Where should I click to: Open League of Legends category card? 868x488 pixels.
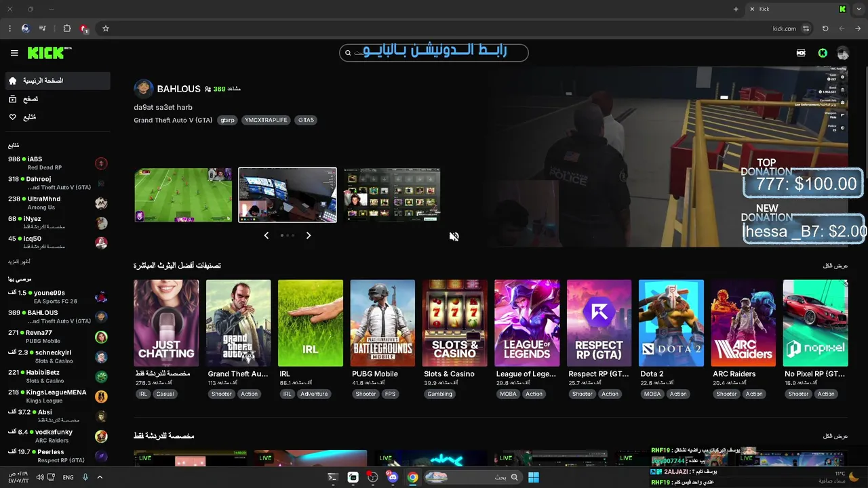click(527, 323)
